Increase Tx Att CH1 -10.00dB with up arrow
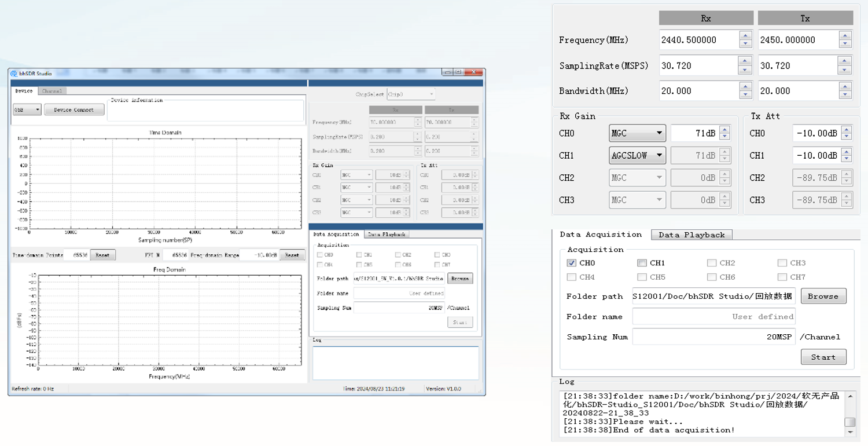Viewport: 868px width, 446px height. click(847, 151)
